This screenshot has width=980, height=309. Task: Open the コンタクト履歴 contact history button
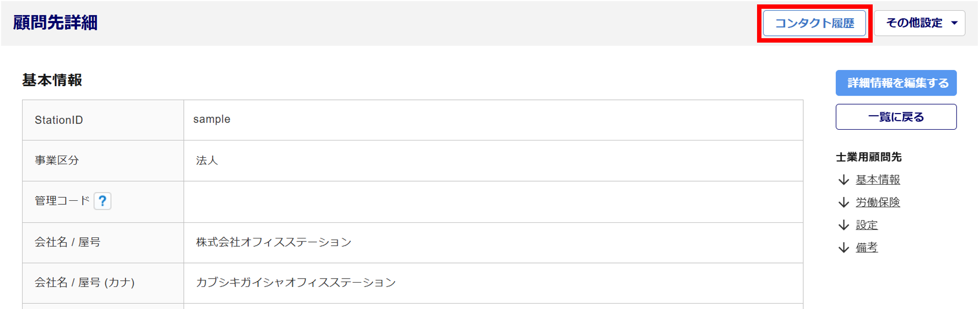click(814, 23)
